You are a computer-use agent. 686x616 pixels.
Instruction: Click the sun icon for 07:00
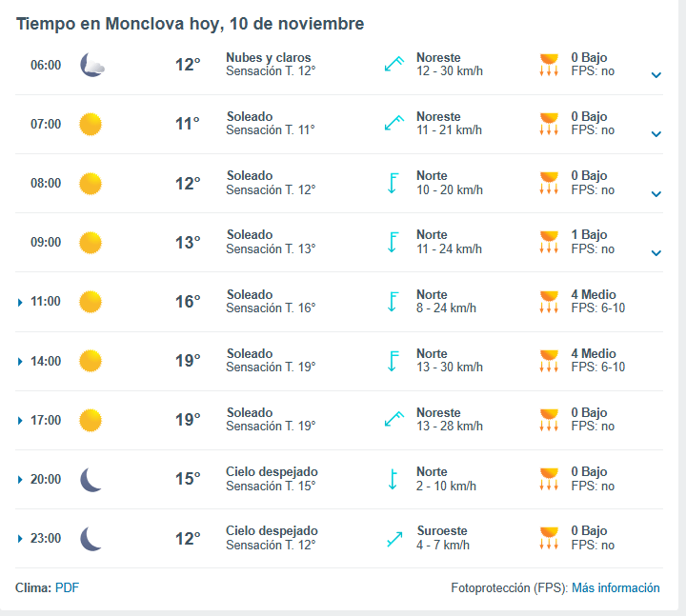[x=91, y=124]
